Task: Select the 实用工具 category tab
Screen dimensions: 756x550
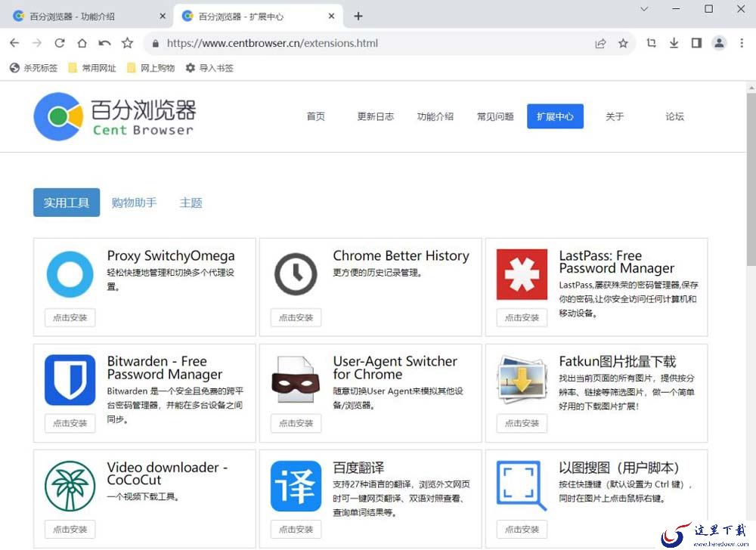Action: point(67,202)
